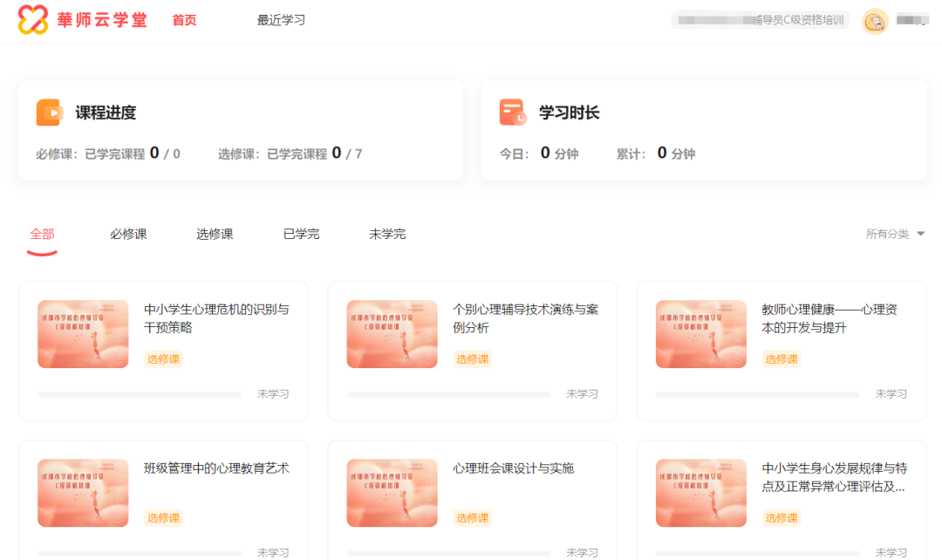The height and width of the screenshot is (560, 942).
Task: Click the 选修课 tag on 心理班会课设计与实施
Action: point(471,517)
